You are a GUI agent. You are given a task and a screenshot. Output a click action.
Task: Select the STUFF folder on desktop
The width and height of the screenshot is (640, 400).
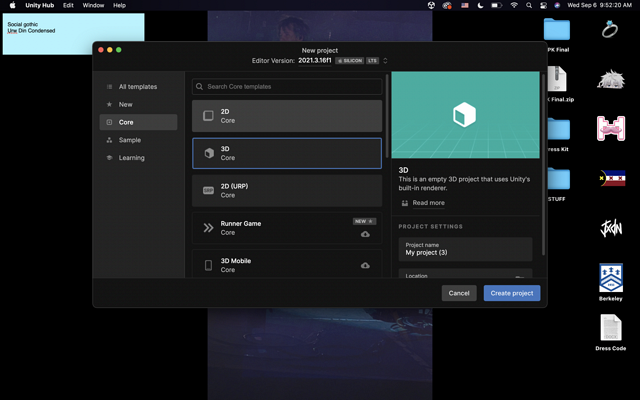(x=559, y=184)
